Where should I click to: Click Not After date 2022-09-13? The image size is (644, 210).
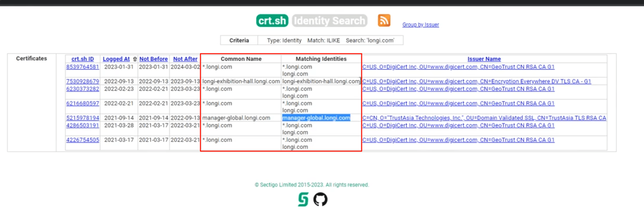click(x=185, y=118)
